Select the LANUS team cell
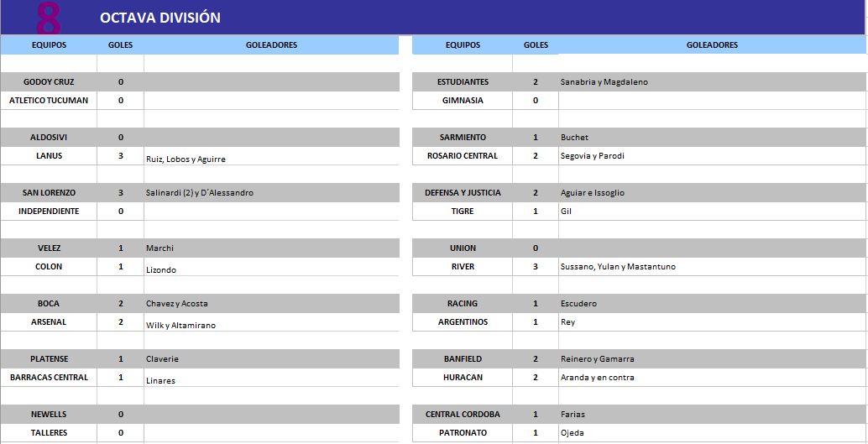This screenshot has height=444, width=868. (x=49, y=155)
